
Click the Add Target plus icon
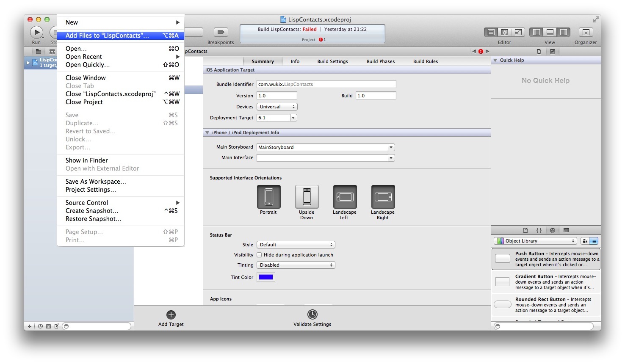171,314
